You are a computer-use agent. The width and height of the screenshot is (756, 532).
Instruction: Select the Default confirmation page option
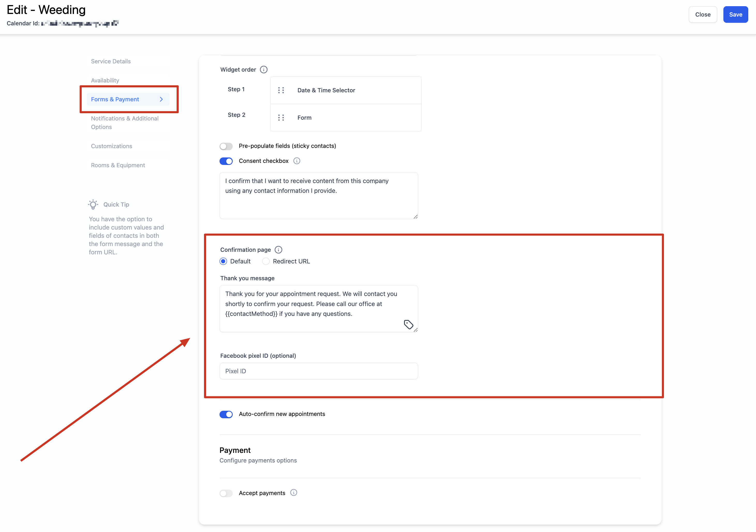(223, 261)
